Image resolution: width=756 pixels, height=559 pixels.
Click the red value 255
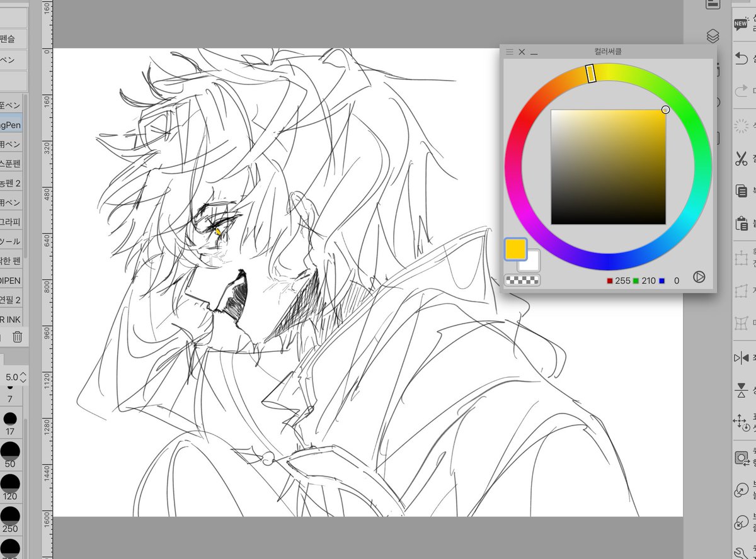[x=622, y=281]
